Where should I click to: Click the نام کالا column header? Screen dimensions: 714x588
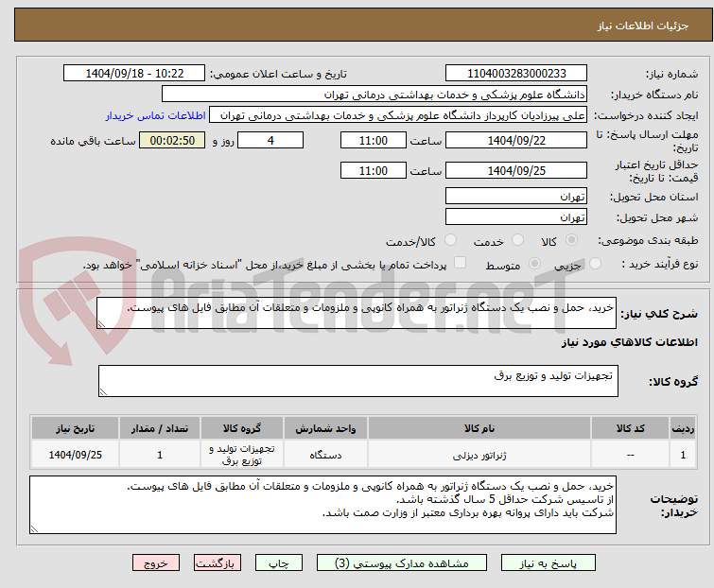point(479,428)
